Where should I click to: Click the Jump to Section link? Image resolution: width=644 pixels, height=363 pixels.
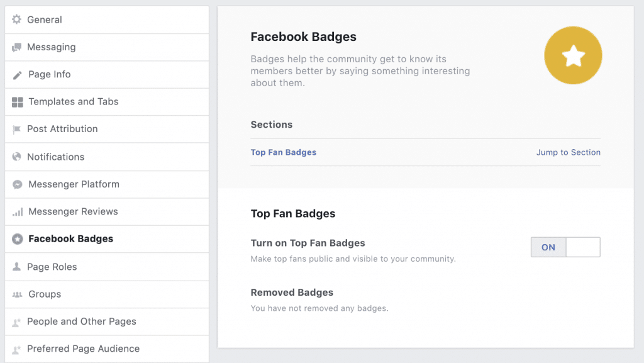(568, 152)
